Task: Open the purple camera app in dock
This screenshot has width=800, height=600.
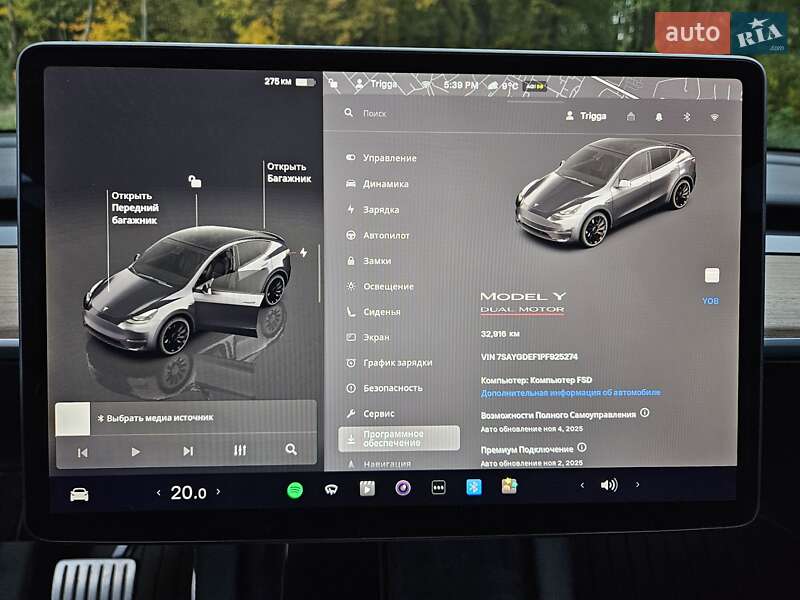Action: click(x=402, y=488)
